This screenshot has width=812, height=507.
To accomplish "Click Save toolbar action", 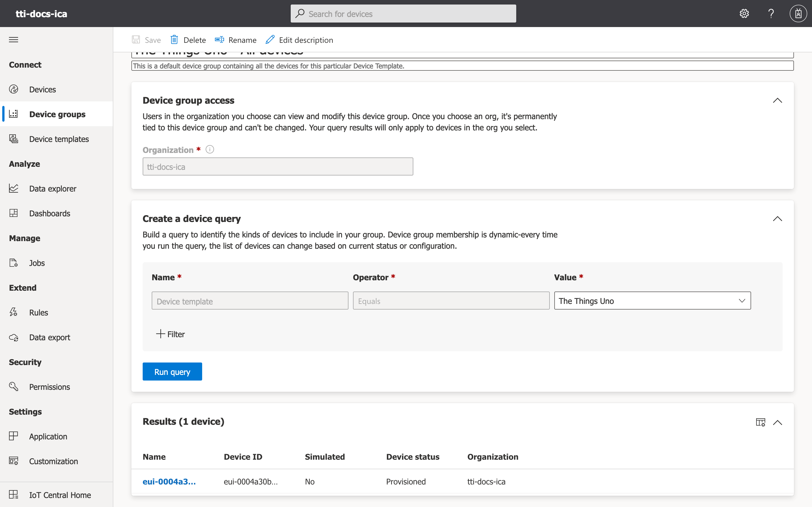I will click(146, 40).
